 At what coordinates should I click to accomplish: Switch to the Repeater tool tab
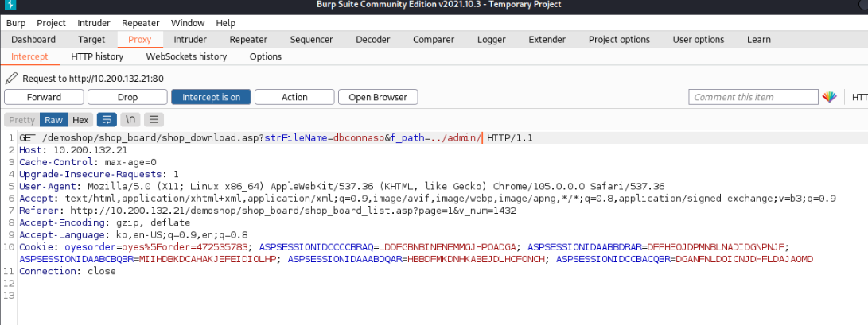(x=248, y=40)
